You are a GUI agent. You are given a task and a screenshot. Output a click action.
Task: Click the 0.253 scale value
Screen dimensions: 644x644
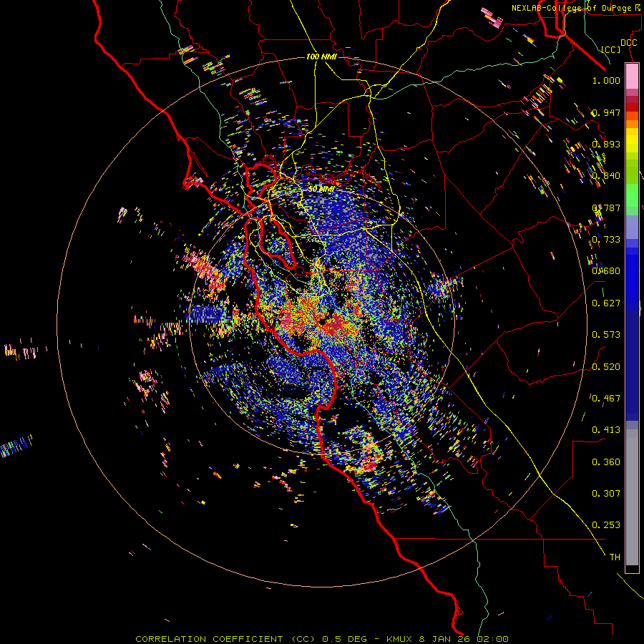point(606,525)
